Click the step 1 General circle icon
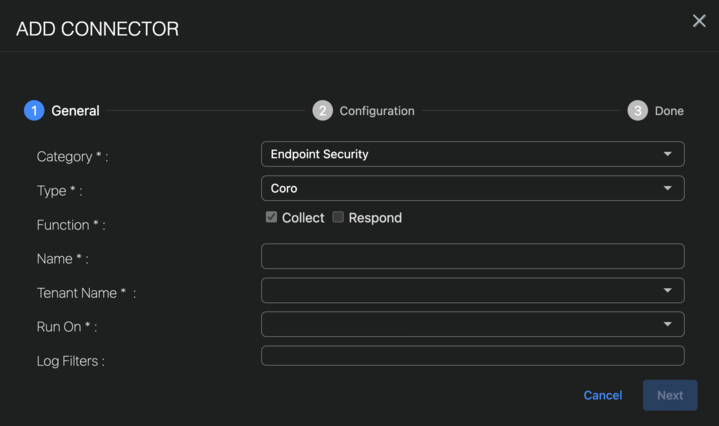 (34, 111)
